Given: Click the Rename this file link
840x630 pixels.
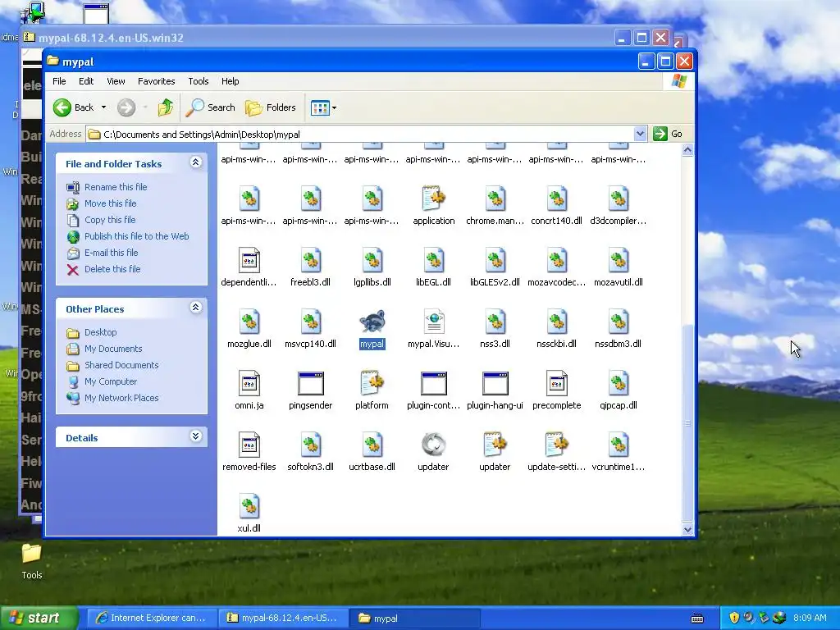Looking at the screenshot, I should click(x=116, y=187).
